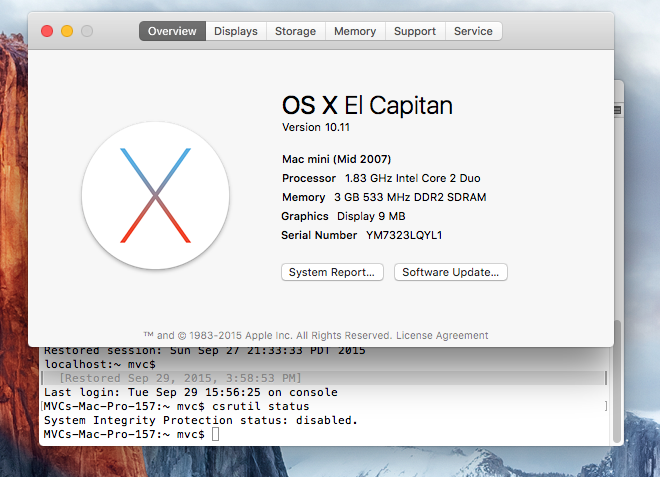Click the localhost:~ mvc$ prompt line in Terminal
This screenshot has width=660, height=477.
pos(100,364)
